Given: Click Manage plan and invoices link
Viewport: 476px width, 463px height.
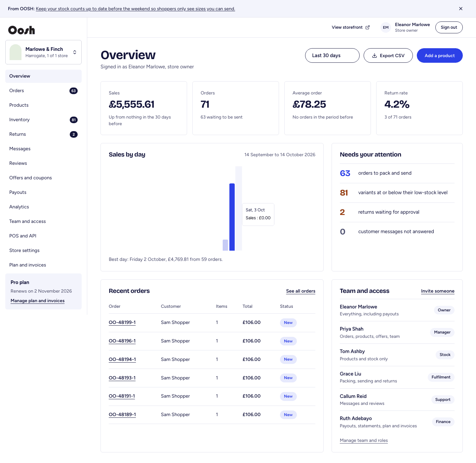Looking at the screenshot, I should (37, 301).
